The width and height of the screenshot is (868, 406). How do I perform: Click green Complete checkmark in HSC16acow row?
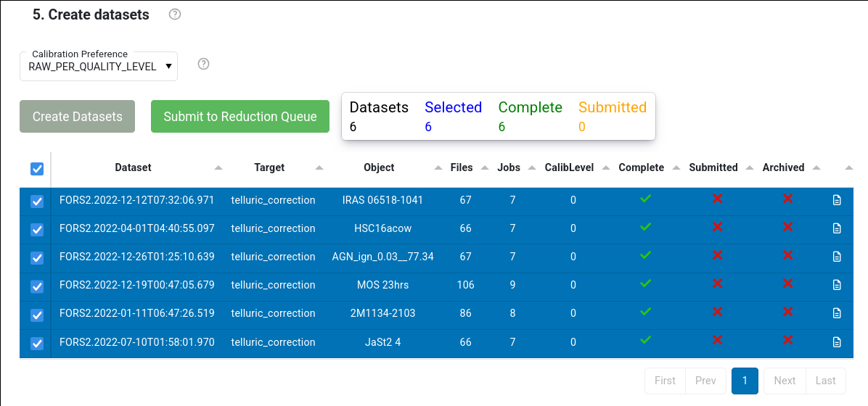pos(645,227)
